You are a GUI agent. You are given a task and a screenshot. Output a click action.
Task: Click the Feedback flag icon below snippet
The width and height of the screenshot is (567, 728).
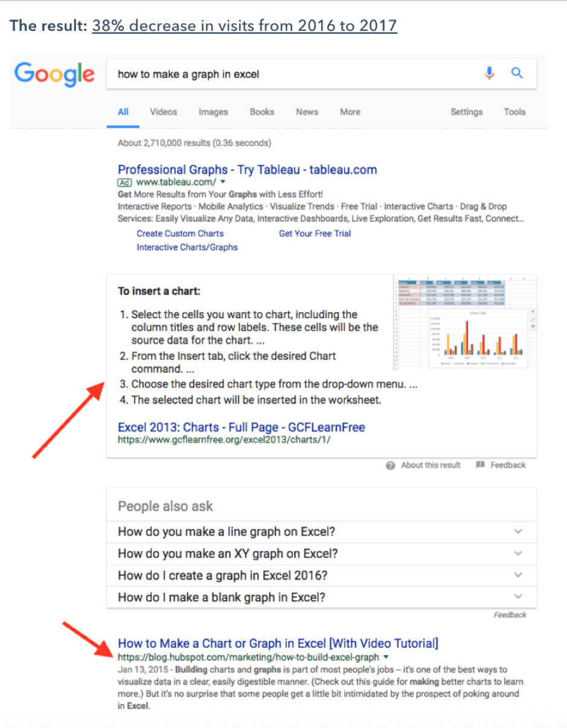click(481, 465)
